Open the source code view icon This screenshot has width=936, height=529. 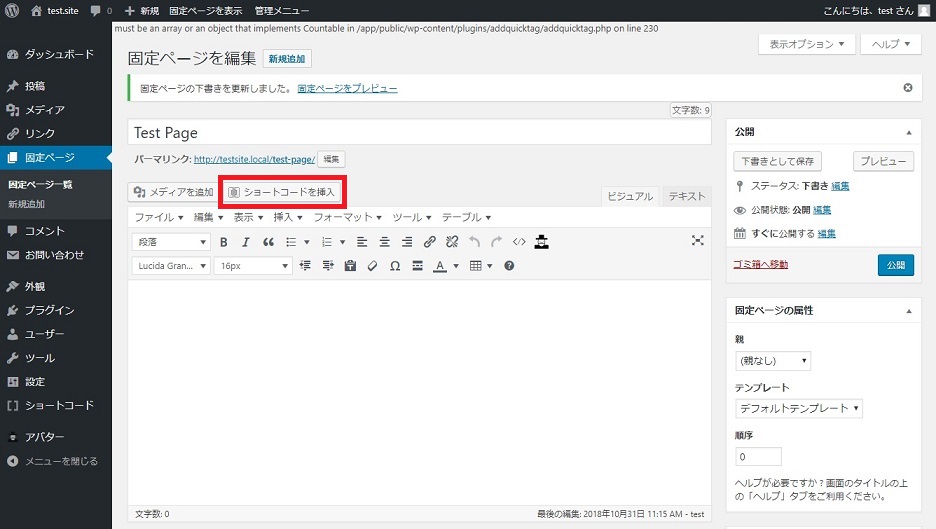coord(519,241)
